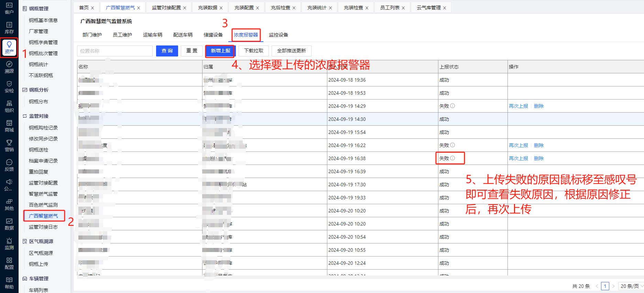Open the 反馈 chat sidebar icon
This screenshot has height=293, width=644.
[9, 165]
